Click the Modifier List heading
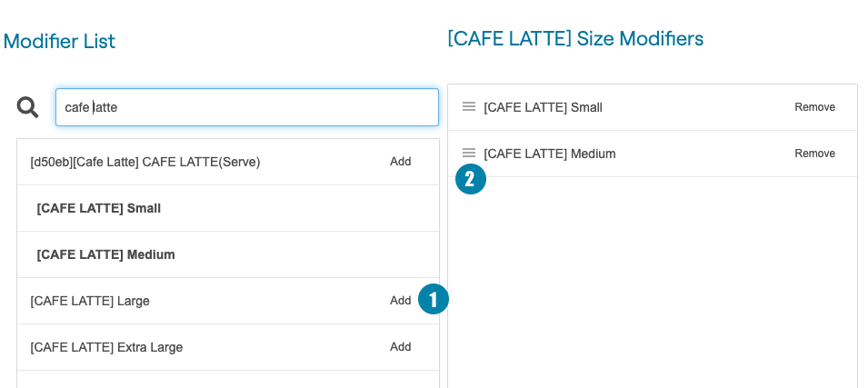 (59, 42)
